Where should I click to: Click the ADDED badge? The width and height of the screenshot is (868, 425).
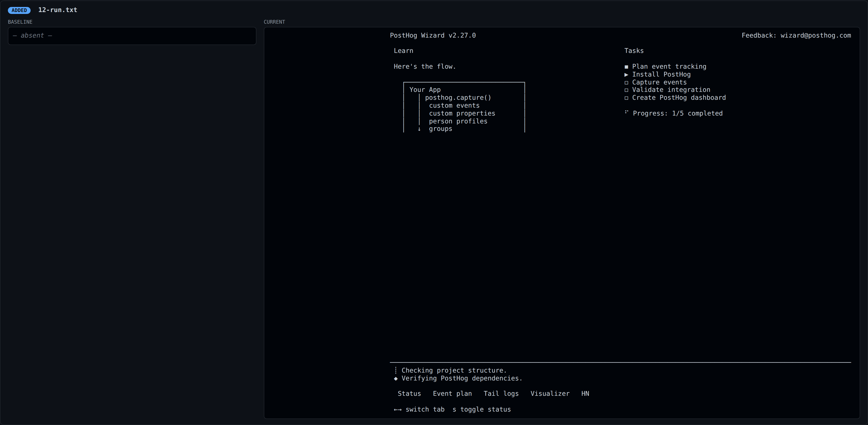point(19,10)
